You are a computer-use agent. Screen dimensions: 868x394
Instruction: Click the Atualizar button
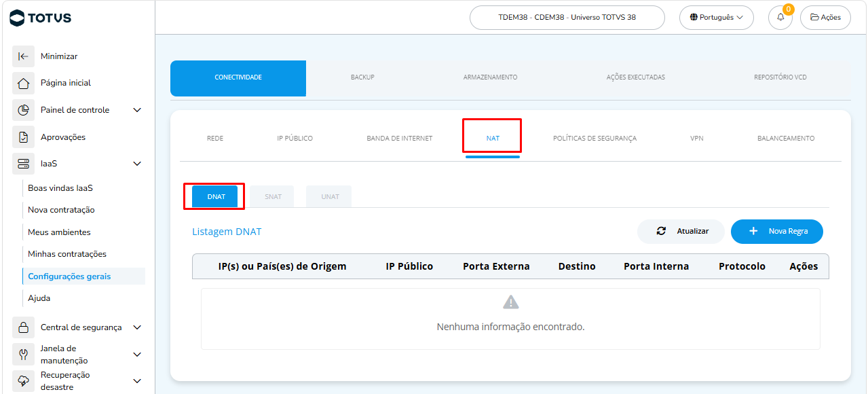[681, 231]
